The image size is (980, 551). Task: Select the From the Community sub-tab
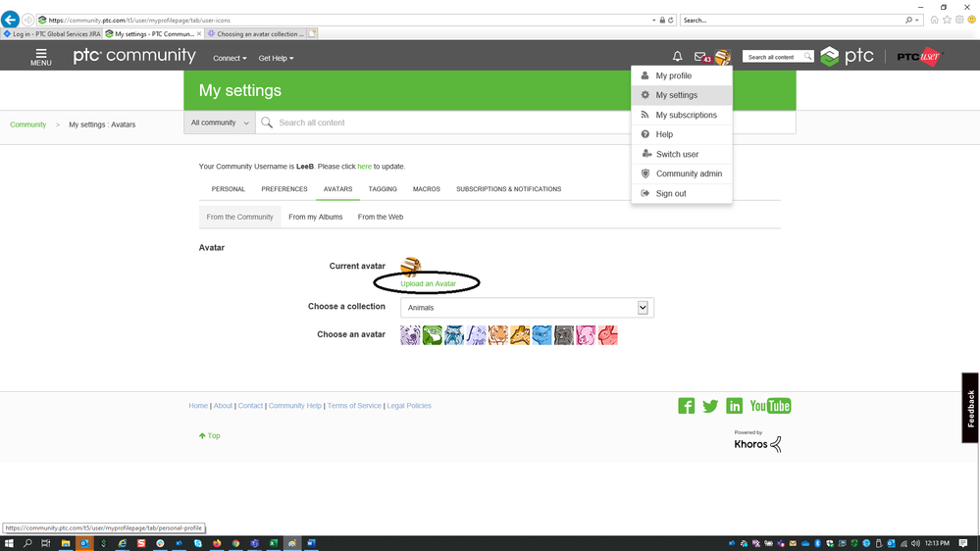(x=240, y=217)
